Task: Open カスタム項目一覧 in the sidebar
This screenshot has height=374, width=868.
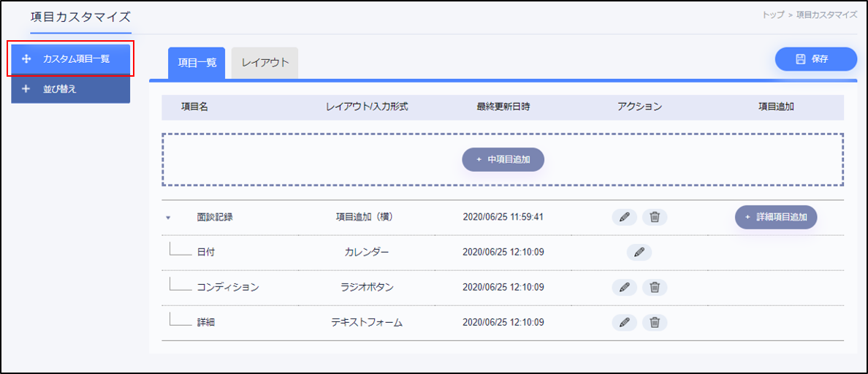Action: tap(71, 59)
